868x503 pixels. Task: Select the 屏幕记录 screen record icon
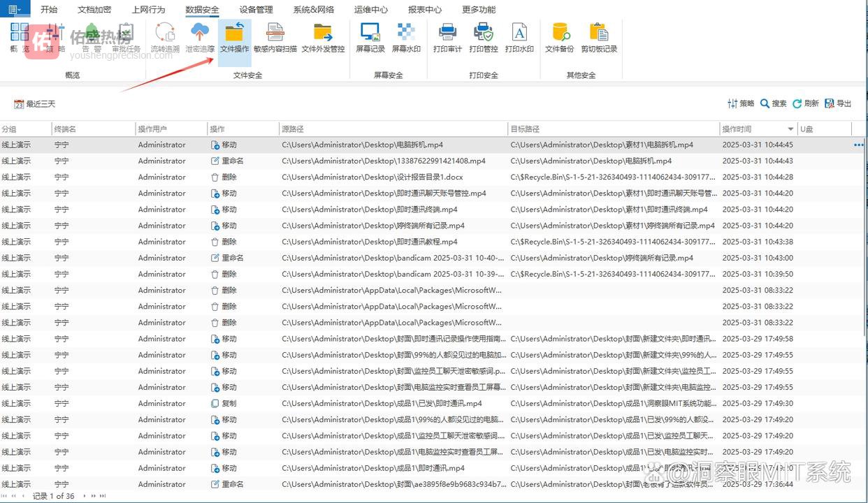370,38
